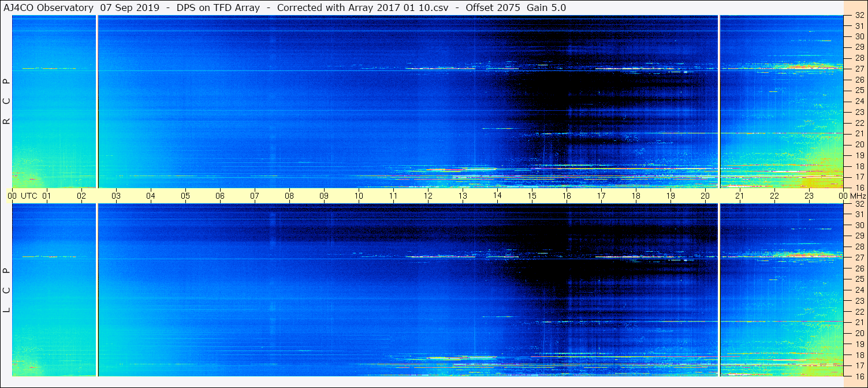Click hour 20 on the UTC time axis
The image size is (868, 388).
point(705,196)
